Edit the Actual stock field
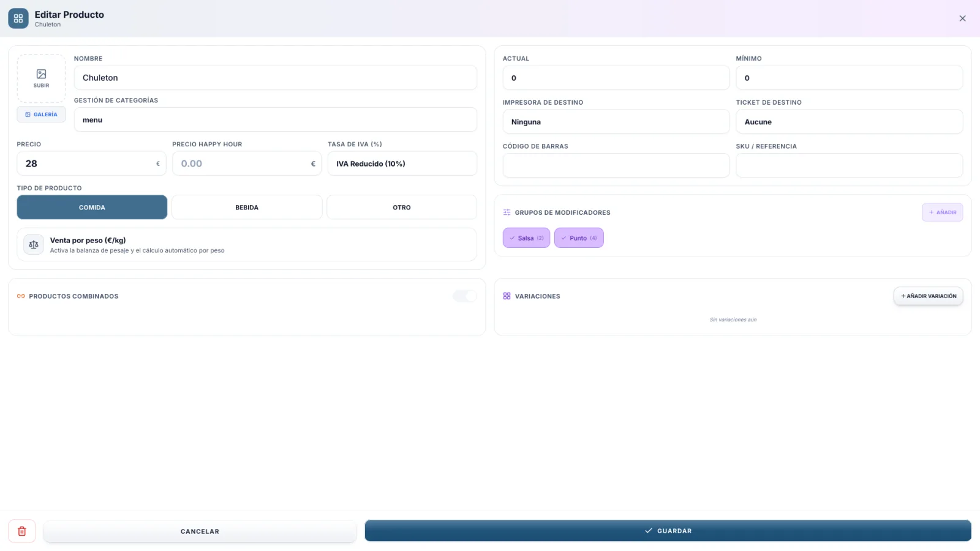 click(x=616, y=78)
